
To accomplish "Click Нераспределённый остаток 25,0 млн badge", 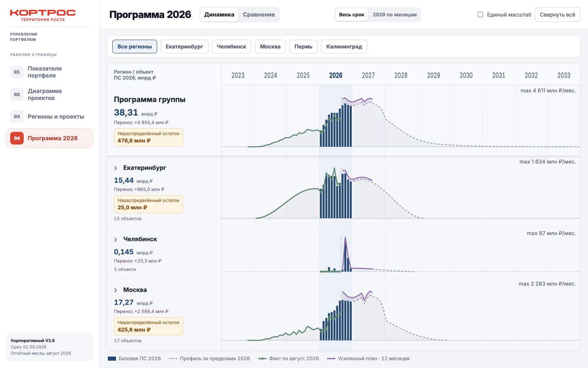I will (x=148, y=204).
